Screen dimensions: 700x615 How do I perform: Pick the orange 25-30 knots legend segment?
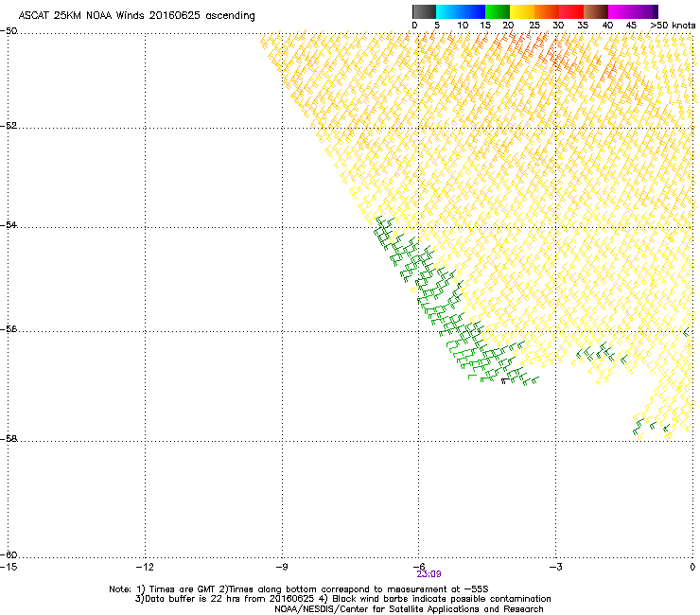click(x=547, y=11)
